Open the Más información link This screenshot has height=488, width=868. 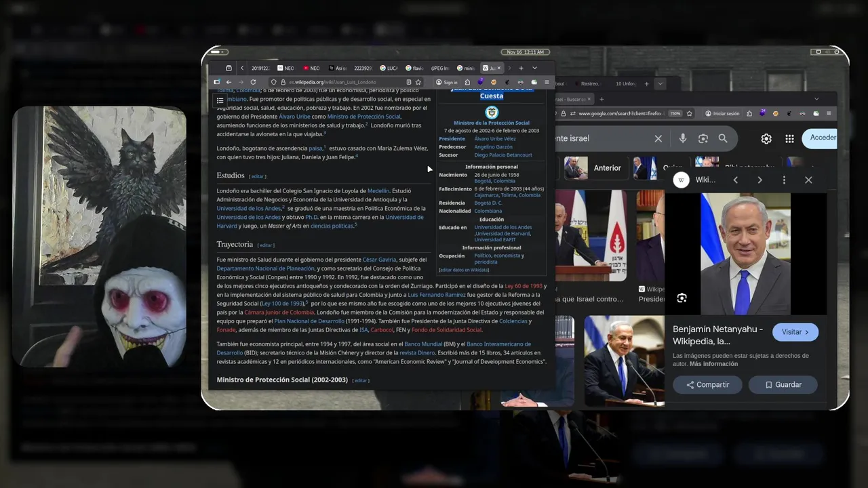[x=713, y=364]
